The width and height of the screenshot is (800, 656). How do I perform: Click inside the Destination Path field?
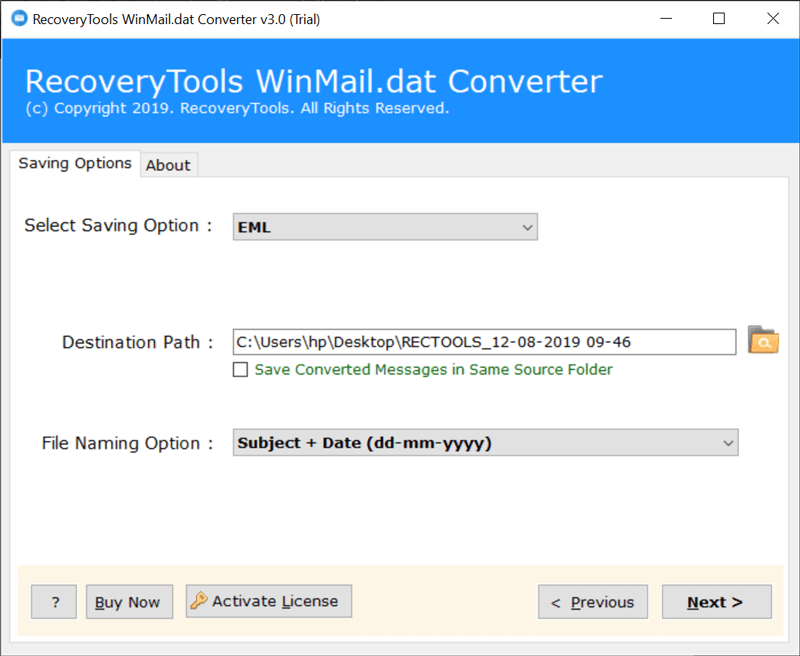[484, 342]
